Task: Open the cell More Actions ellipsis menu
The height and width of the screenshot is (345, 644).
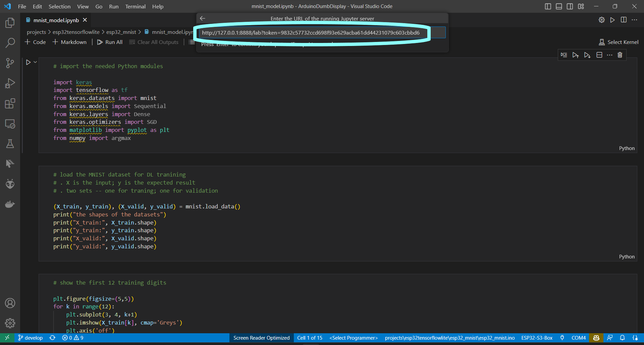Action: point(610,55)
